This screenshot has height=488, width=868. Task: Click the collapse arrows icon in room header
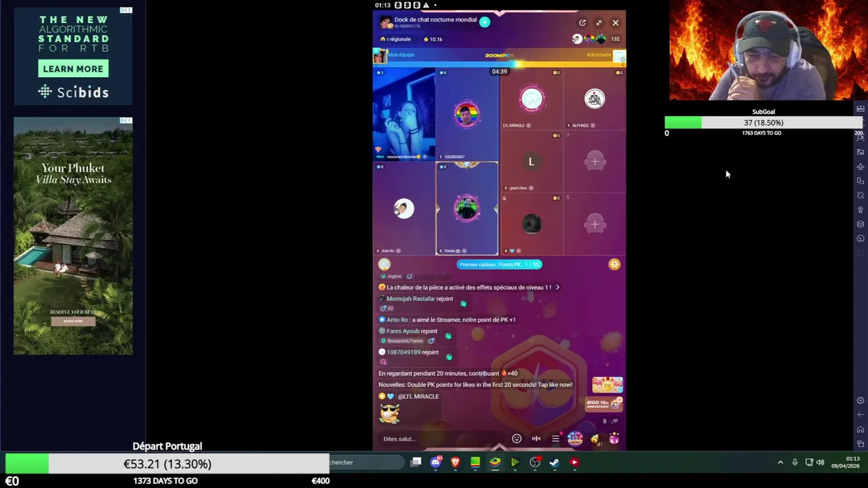(x=599, y=23)
